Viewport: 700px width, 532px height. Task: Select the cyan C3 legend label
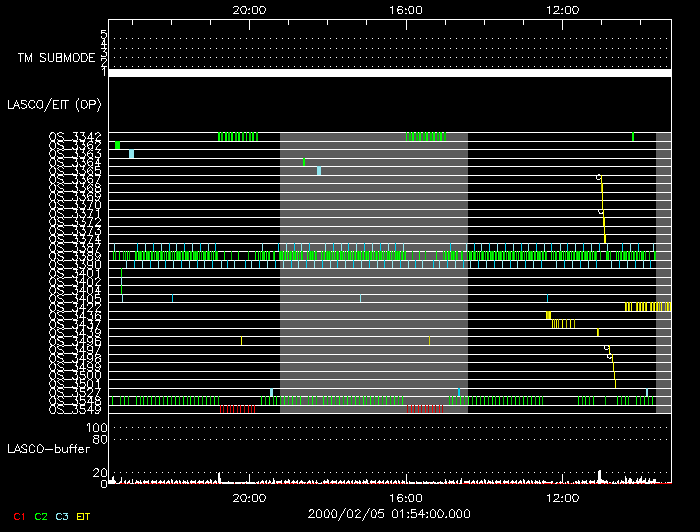62,516
